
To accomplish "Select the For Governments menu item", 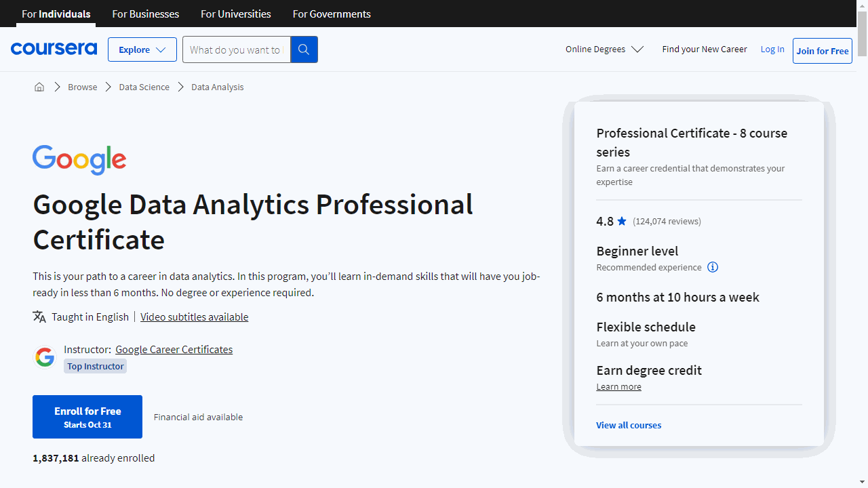I will (332, 14).
